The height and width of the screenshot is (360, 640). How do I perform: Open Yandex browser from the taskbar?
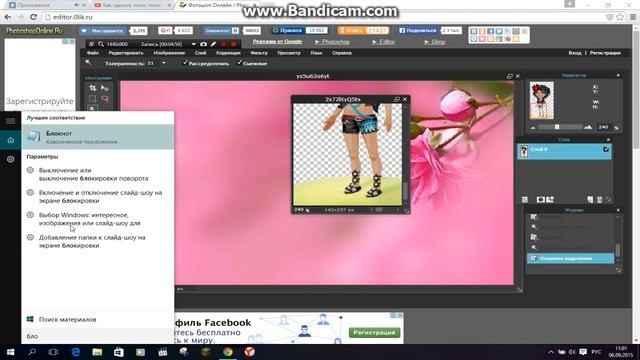(249, 352)
